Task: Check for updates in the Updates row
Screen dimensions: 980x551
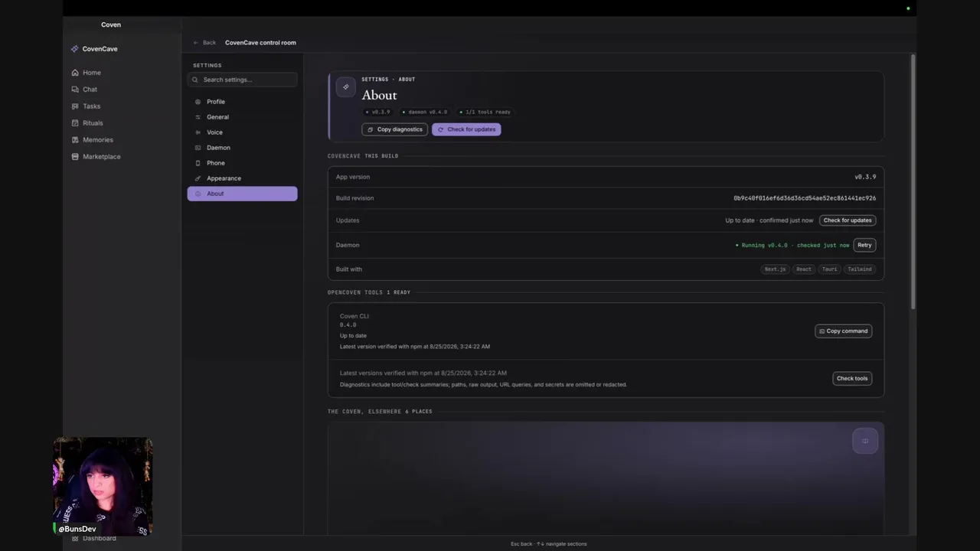Action: [848, 220]
